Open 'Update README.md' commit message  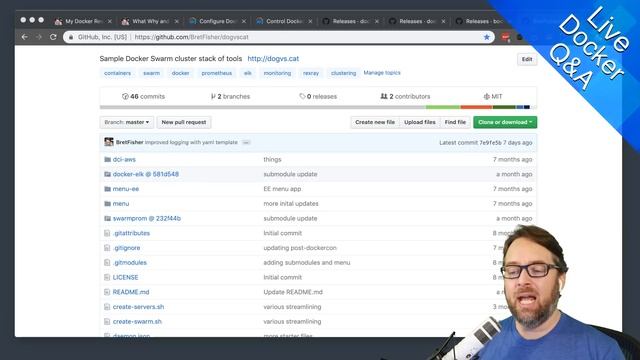coord(293,292)
